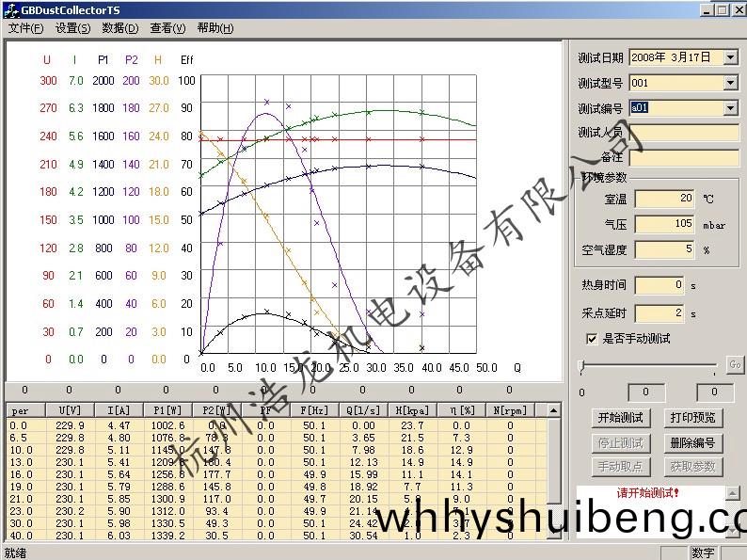747x560 pixels.
Task: Click the 开始测试 button
Action: pyautogui.click(x=620, y=417)
